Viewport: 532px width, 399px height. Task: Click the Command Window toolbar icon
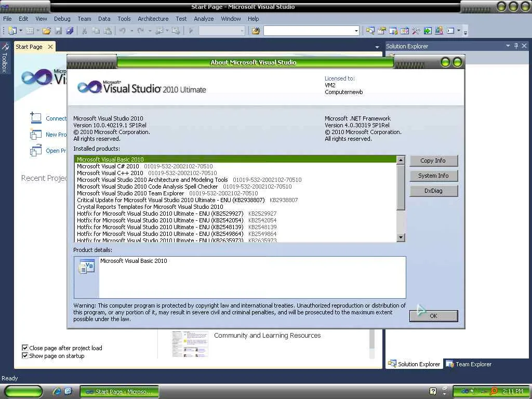[x=450, y=31]
